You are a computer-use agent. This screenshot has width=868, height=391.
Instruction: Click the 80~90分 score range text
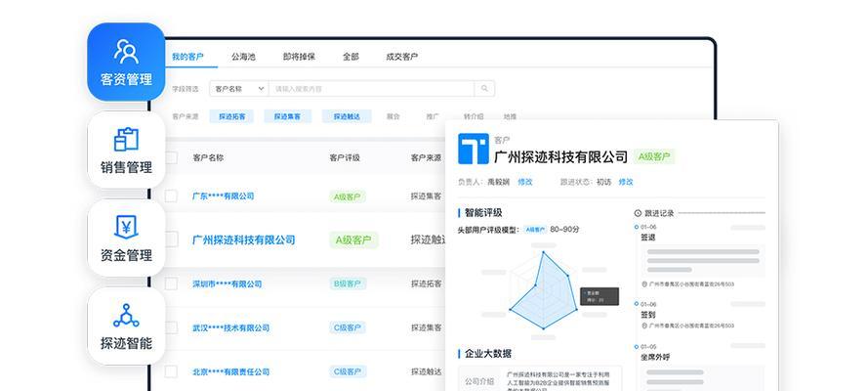(564, 230)
